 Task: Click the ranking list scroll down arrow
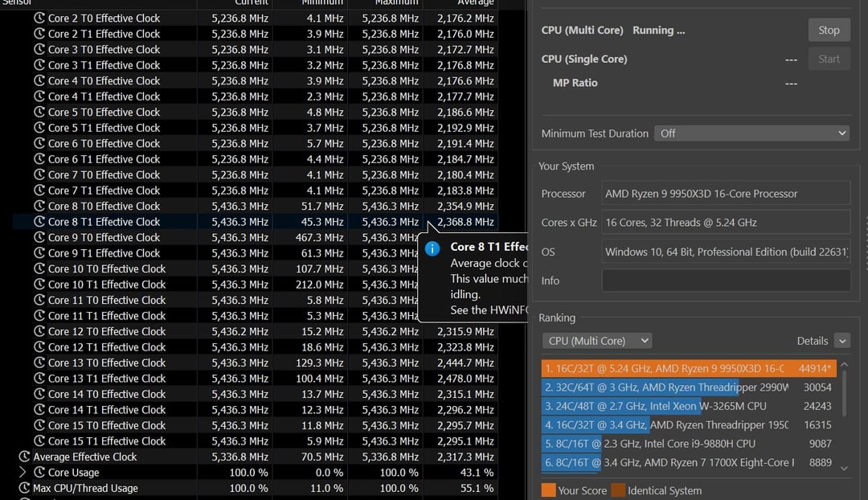(x=844, y=468)
